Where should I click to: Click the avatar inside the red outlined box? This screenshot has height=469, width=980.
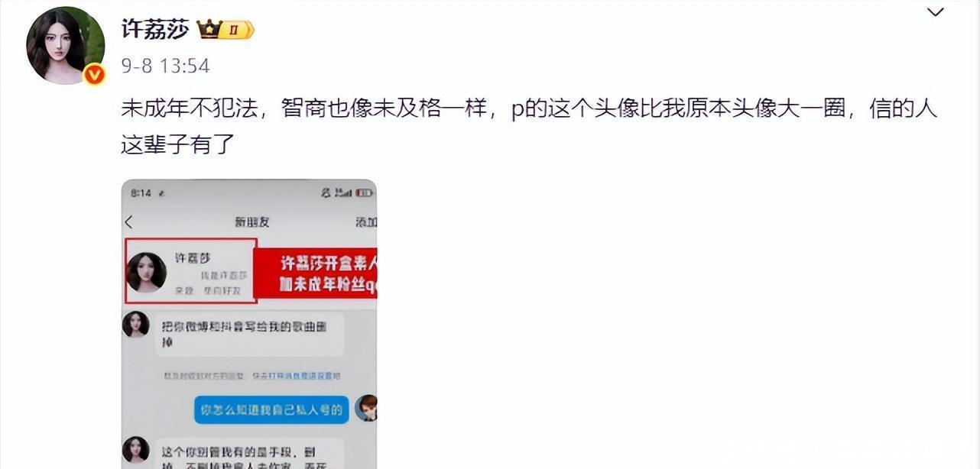(x=146, y=273)
